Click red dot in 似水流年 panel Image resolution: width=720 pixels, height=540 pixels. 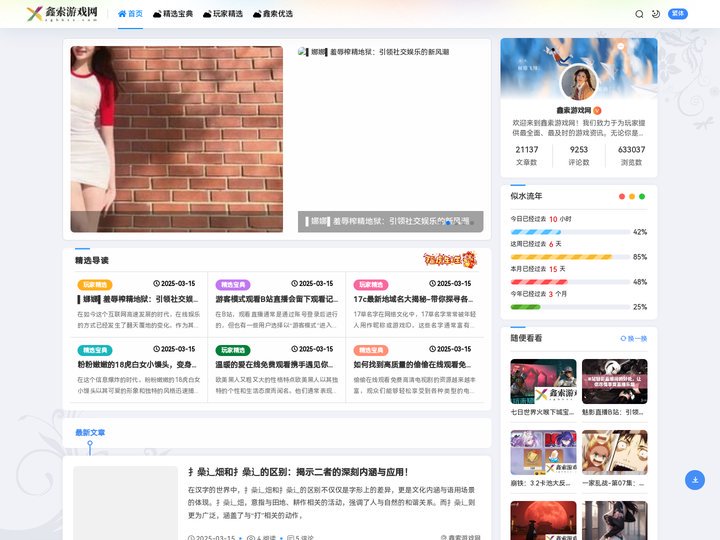[622, 197]
